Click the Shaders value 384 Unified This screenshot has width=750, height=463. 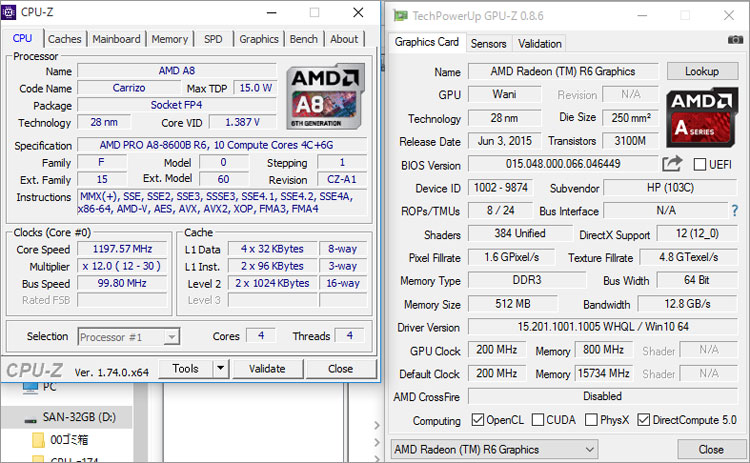click(x=520, y=233)
